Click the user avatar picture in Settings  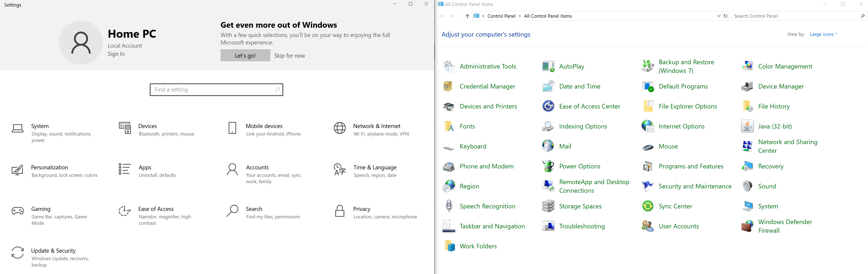click(x=81, y=42)
